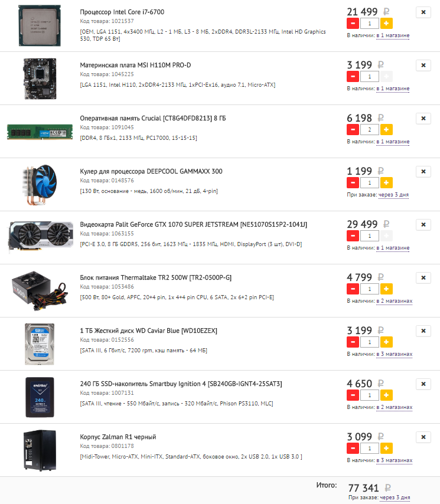Viewport: 440px width, 504px height.
Task: Open the Zalman R1 case image
Action: point(40,451)
